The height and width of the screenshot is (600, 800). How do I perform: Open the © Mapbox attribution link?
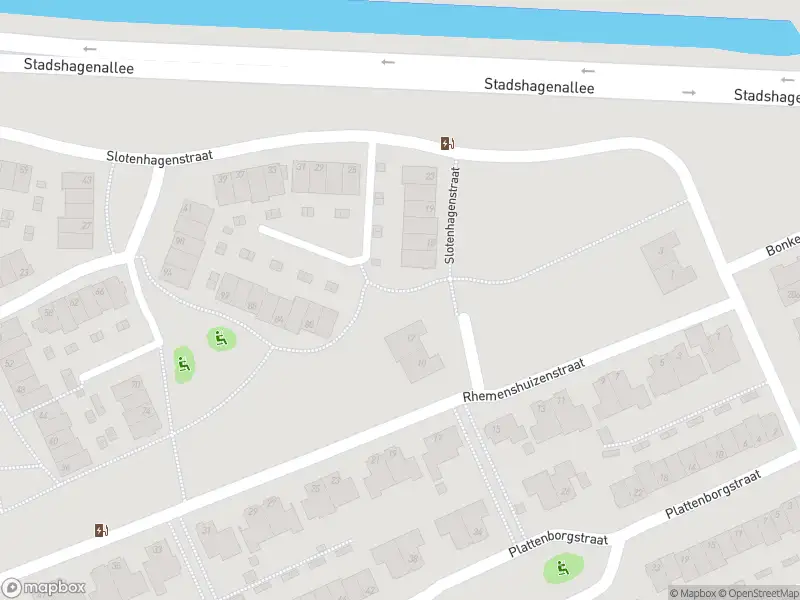[693, 593]
